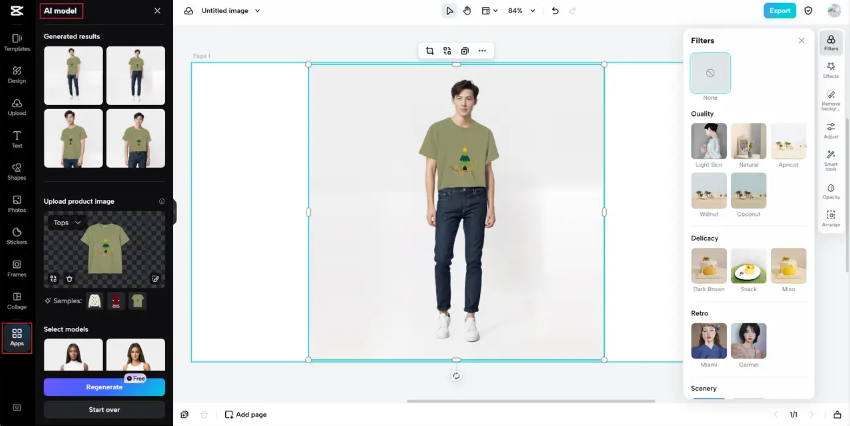Open the user profile avatar
Image resolution: width=850 pixels, height=426 pixels.
click(834, 10)
